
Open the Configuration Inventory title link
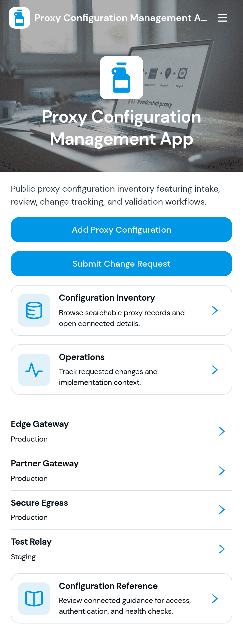(x=107, y=298)
